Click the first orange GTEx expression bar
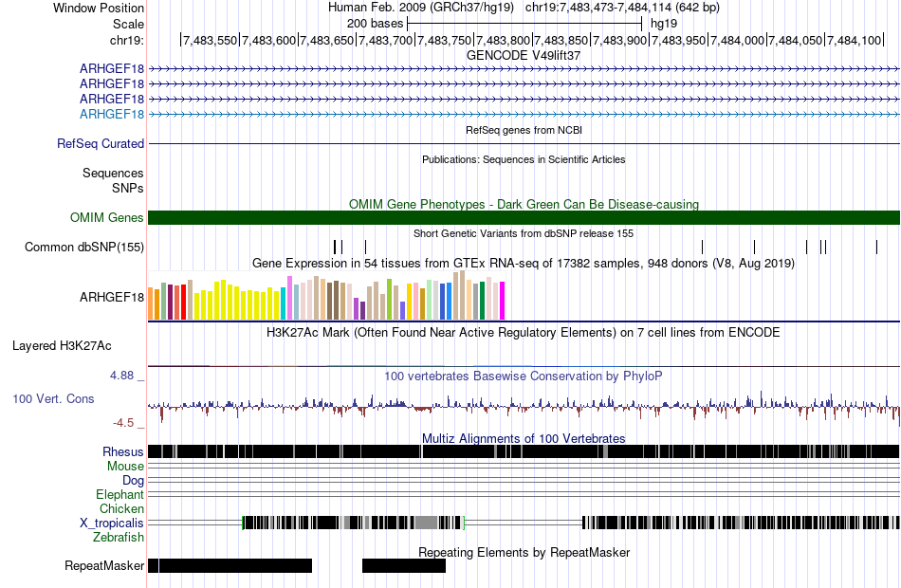The image size is (901, 588). point(151,303)
